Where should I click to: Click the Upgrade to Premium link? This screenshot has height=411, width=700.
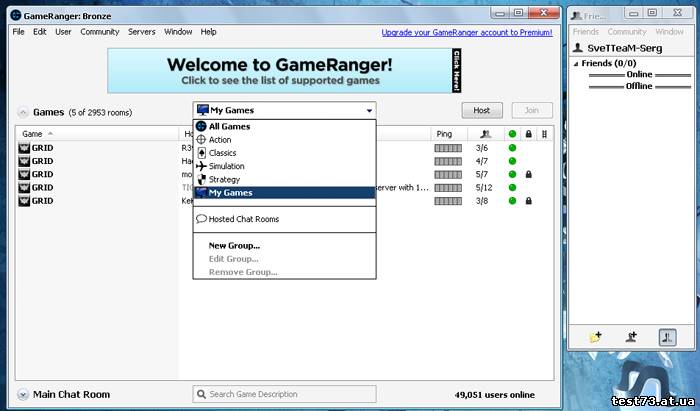click(x=467, y=33)
